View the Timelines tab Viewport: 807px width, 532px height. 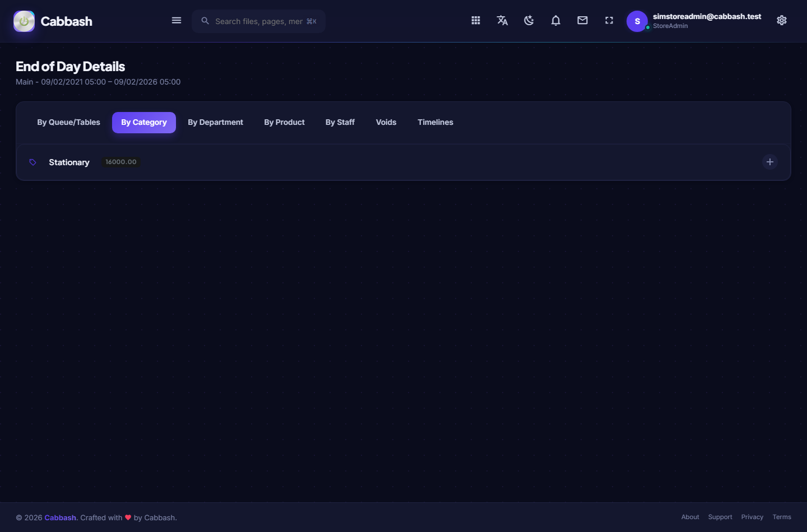tap(435, 123)
